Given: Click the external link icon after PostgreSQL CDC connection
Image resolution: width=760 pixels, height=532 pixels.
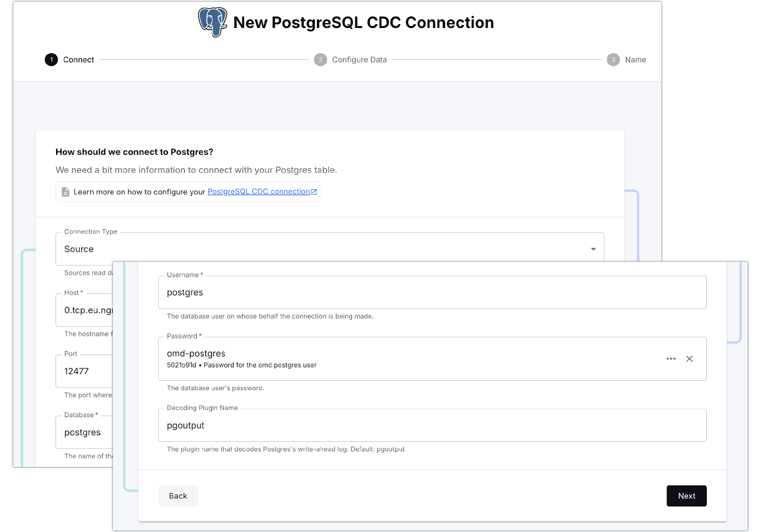Looking at the screenshot, I should pos(314,192).
